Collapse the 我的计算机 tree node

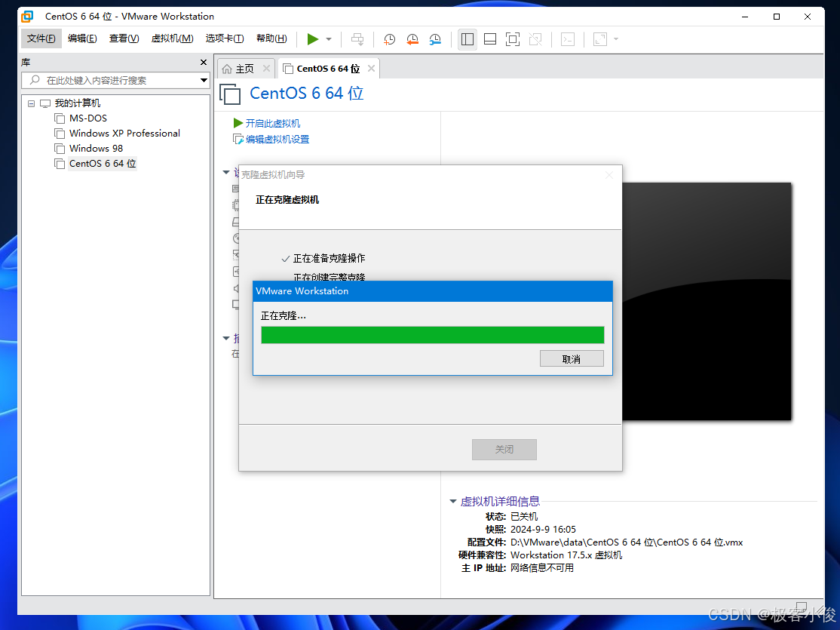(31, 103)
